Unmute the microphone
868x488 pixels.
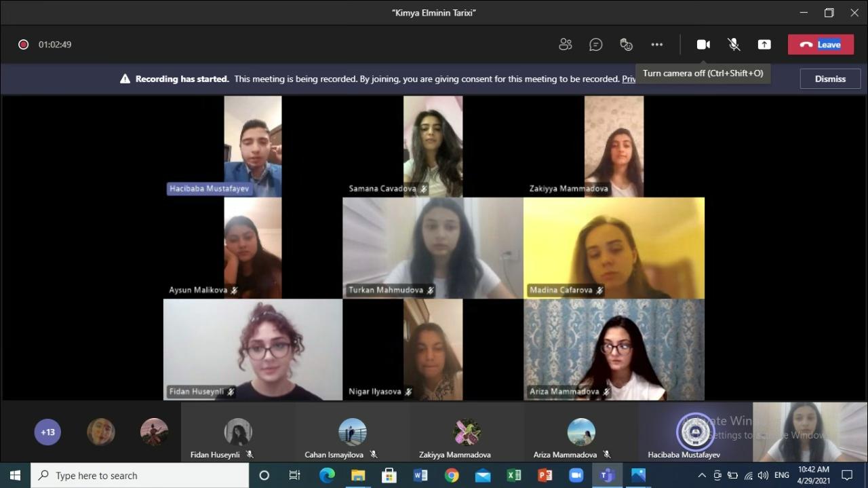(734, 45)
